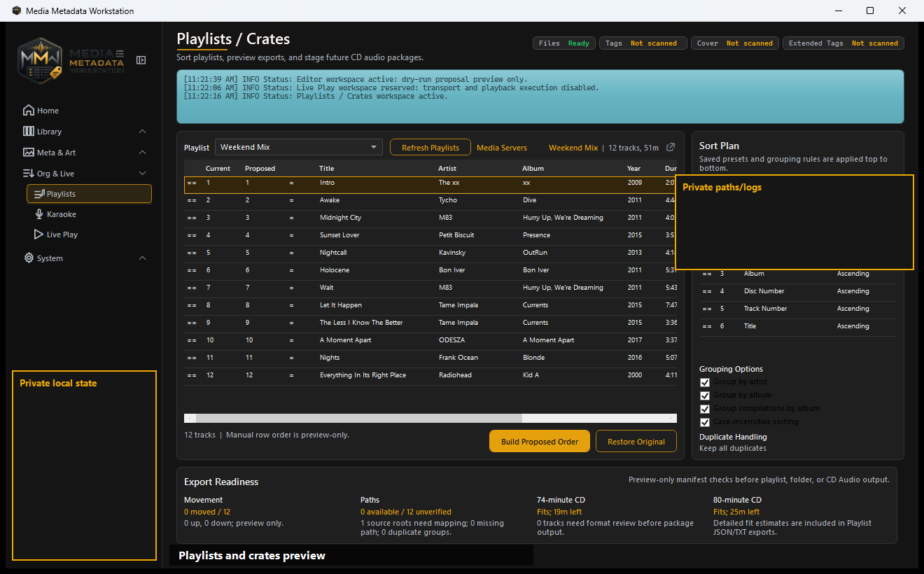Click the Refresh Playlists button

pos(430,148)
